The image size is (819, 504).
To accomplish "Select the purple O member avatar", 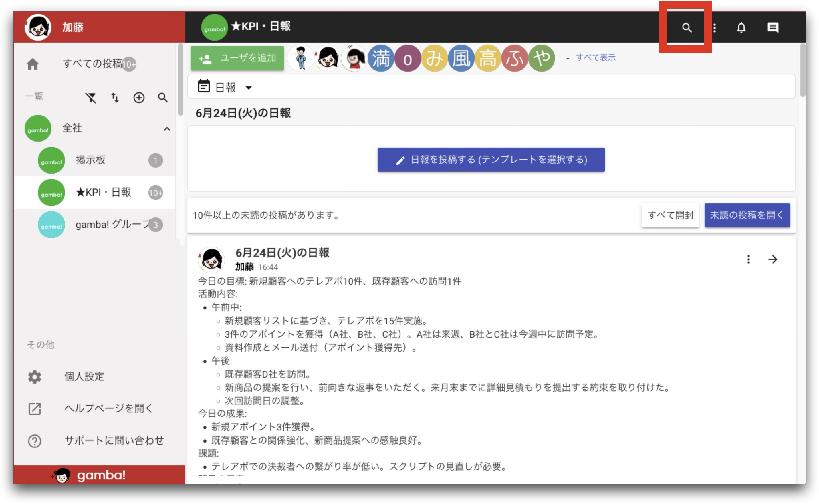I will tap(407, 58).
